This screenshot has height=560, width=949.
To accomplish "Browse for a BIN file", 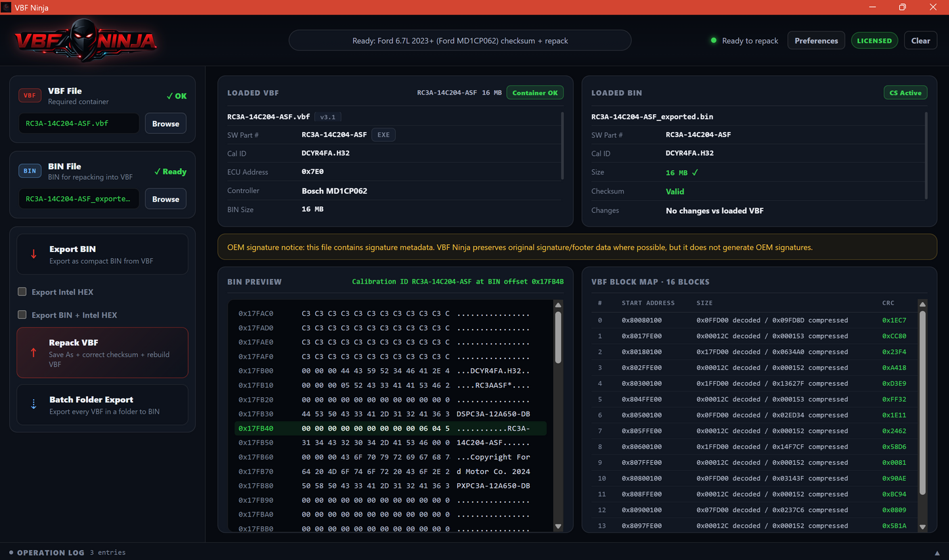I will pos(166,199).
